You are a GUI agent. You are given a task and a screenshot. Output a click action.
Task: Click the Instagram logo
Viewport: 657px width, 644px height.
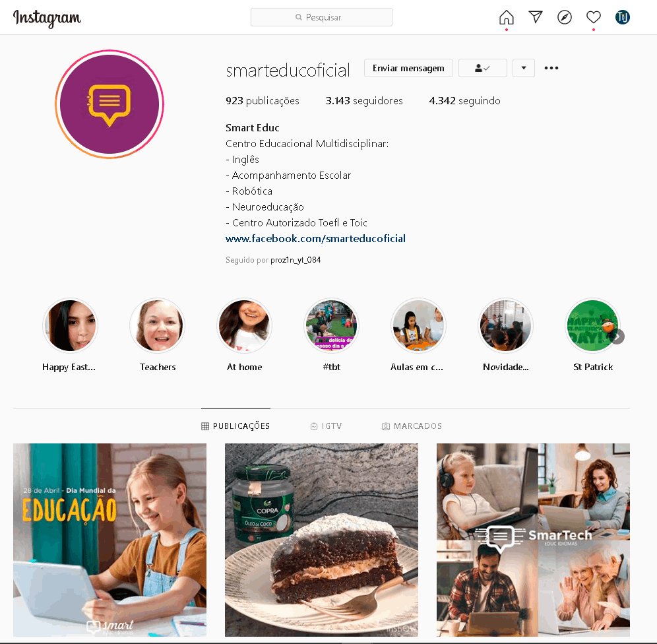(47, 18)
